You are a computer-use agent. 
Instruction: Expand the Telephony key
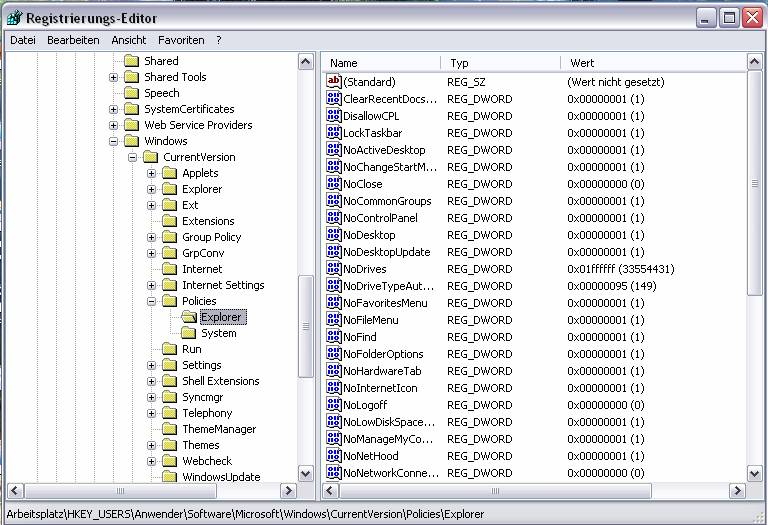[x=151, y=413]
